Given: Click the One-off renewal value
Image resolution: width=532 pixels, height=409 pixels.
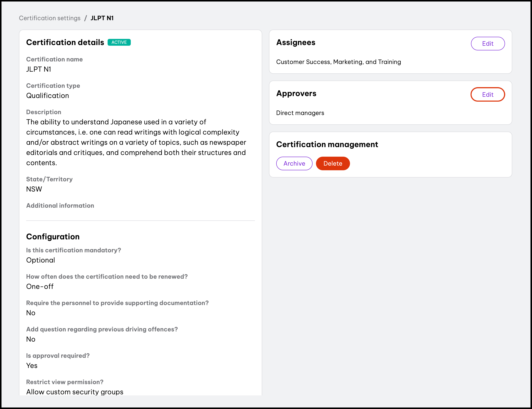Looking at the screenshot, I should (40, 287).
